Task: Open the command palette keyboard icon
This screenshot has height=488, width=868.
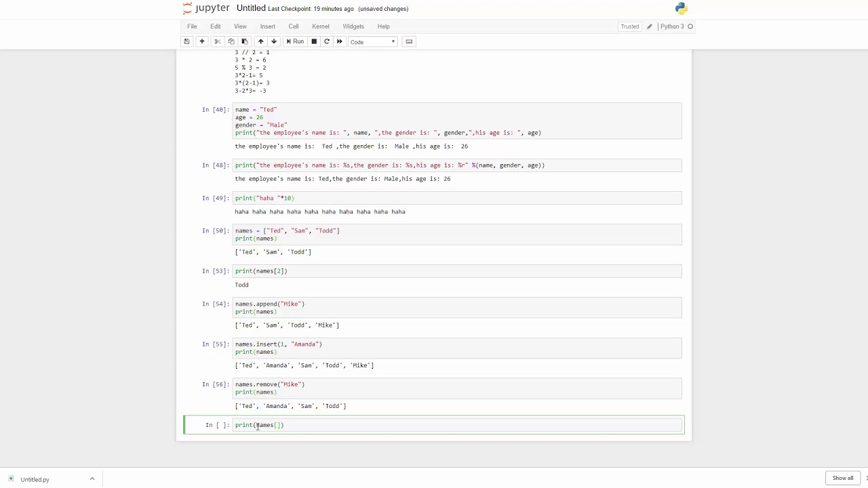Action: tap(409, 41)
